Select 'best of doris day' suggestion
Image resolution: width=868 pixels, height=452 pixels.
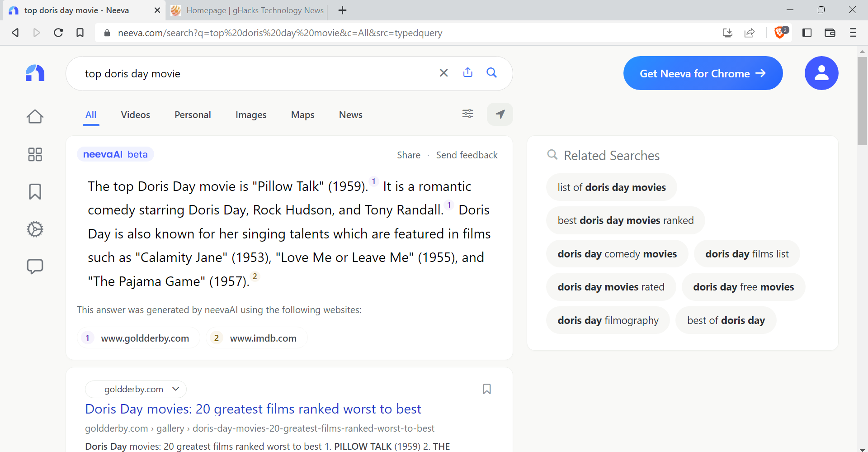coord(726,320)
